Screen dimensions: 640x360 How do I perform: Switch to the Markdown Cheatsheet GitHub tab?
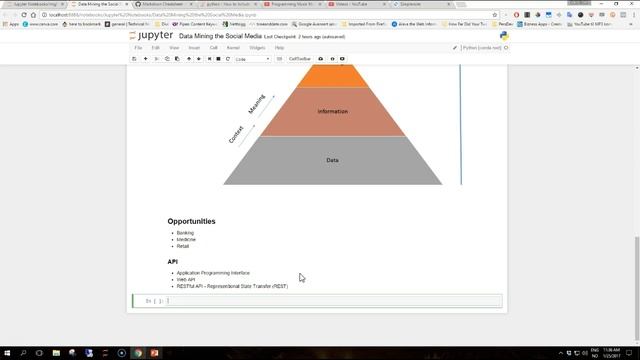click(163, 4)
